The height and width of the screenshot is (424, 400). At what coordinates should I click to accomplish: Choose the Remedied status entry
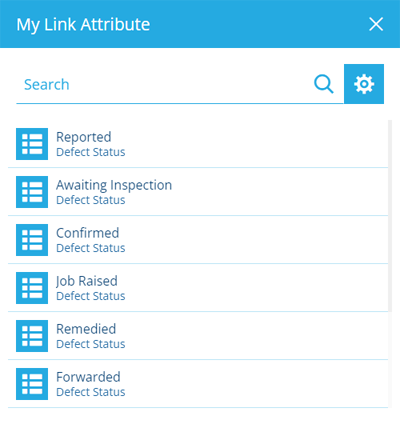click(198, 336)
